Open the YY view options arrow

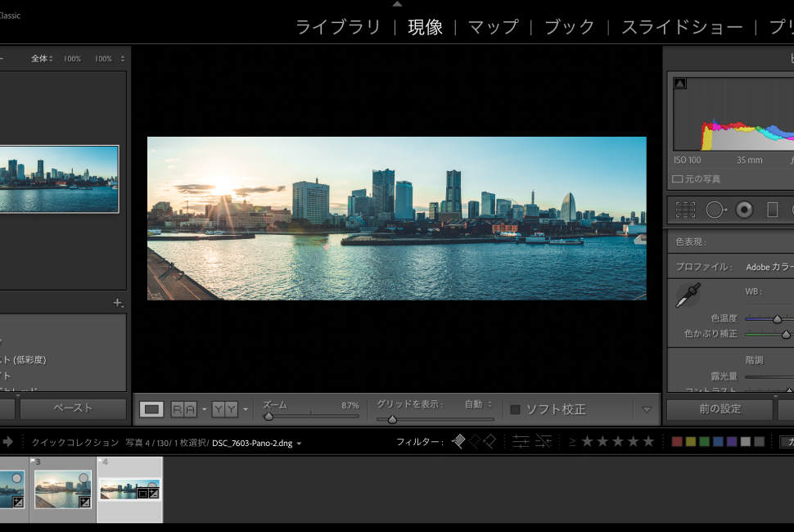tap(245, 409)
